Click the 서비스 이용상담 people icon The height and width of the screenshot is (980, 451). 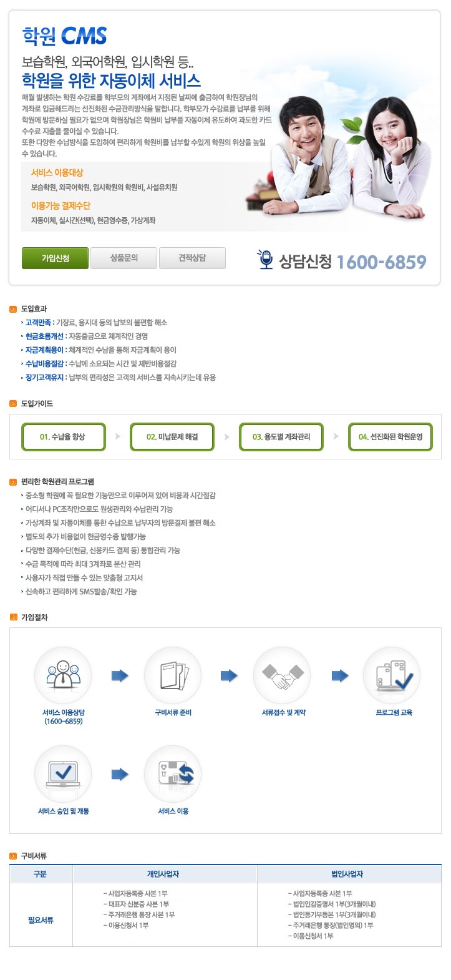(x=63, y=676)
